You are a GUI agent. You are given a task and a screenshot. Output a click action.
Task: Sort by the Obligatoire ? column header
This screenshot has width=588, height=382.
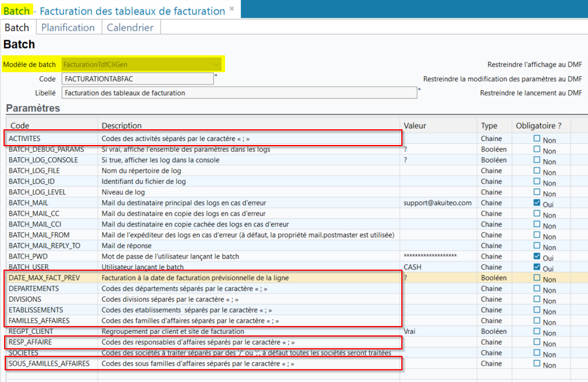541,125
